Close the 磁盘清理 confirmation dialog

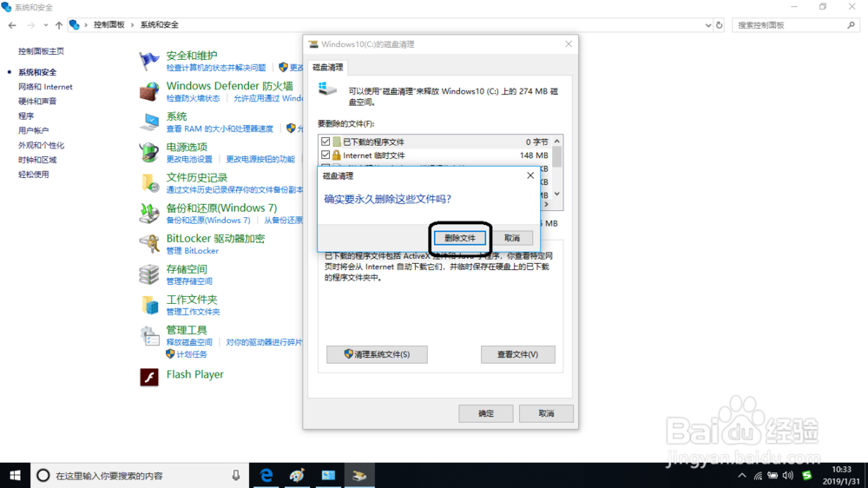click(x=530, y=175)
